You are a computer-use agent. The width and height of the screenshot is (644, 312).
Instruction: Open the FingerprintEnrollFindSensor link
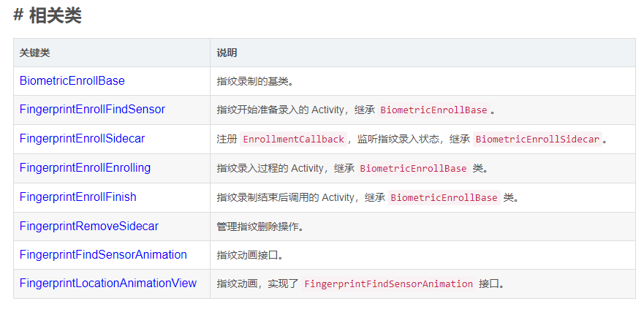click(x=92, y=110)
